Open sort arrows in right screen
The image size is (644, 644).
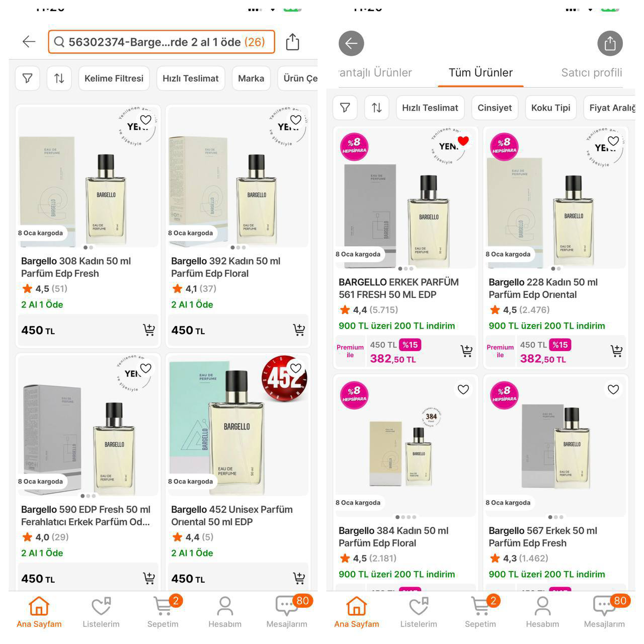[376, 108]
